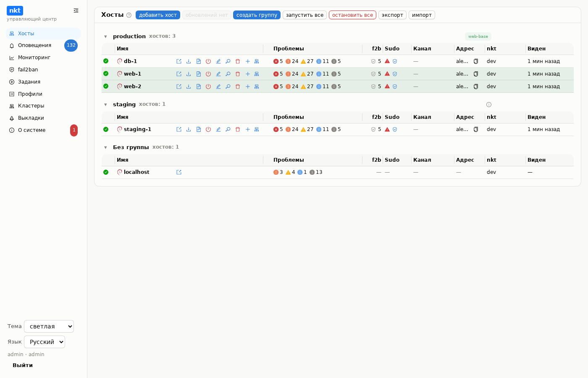Click the добавить хост button
The image size is (588, 378).
pos(158,15)
